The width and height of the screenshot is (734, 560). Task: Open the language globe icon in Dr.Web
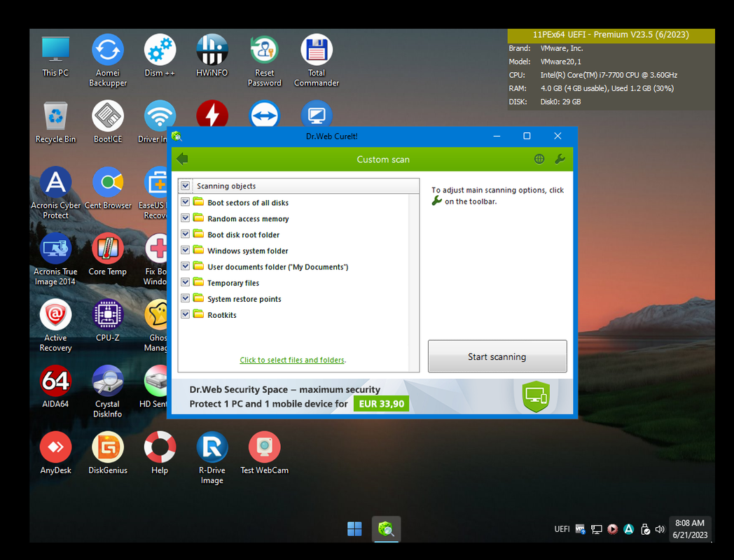click(539, 159)
